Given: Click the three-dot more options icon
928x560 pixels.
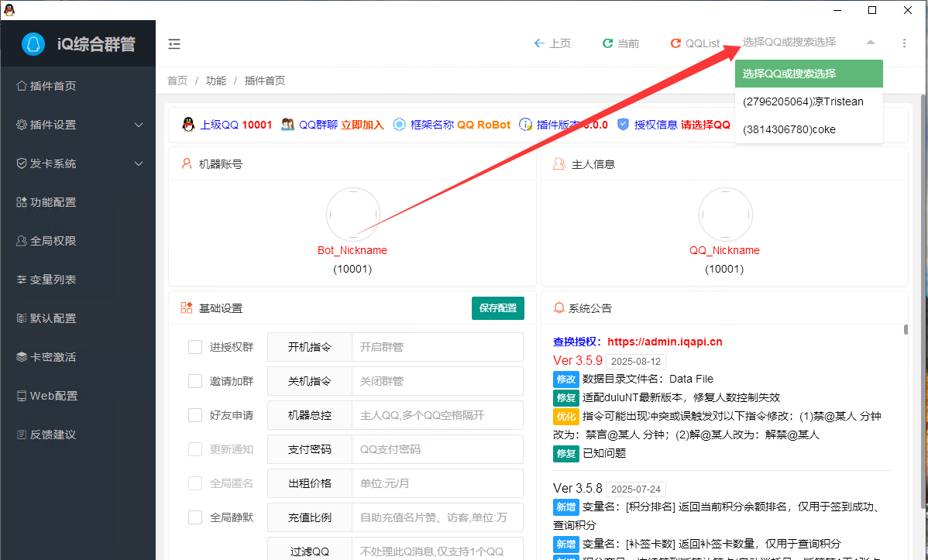Looking at the screenshot, I should coord(904,43).
